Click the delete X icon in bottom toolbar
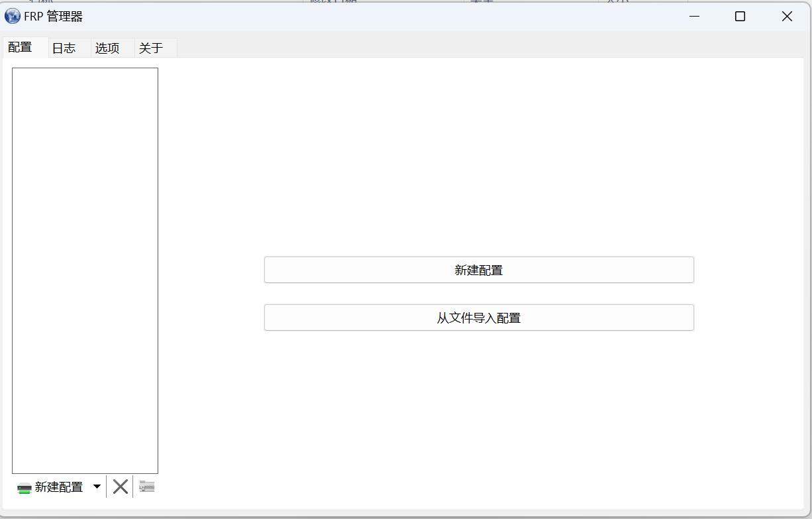The width and height of the screenshot is (812, 519). (120, 487)
